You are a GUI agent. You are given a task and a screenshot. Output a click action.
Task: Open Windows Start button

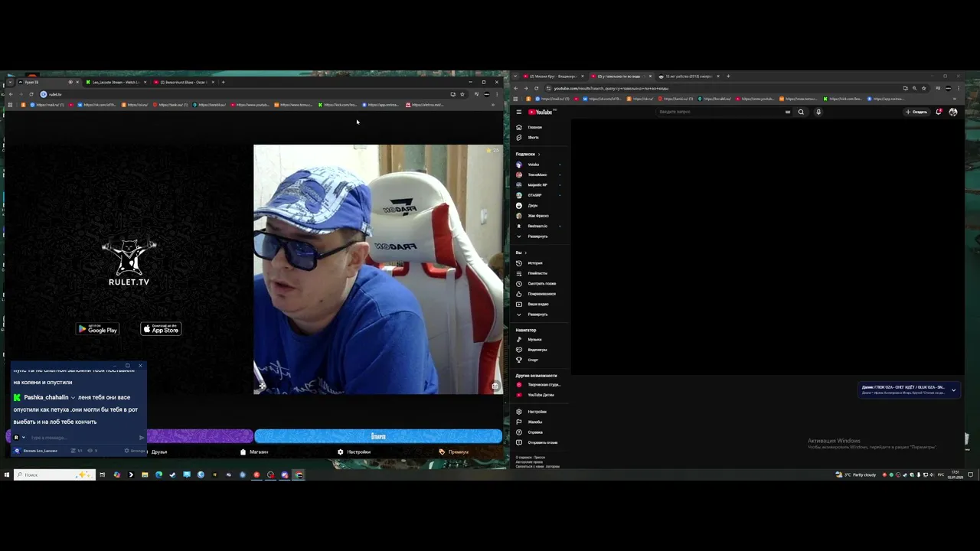point(6,474)
